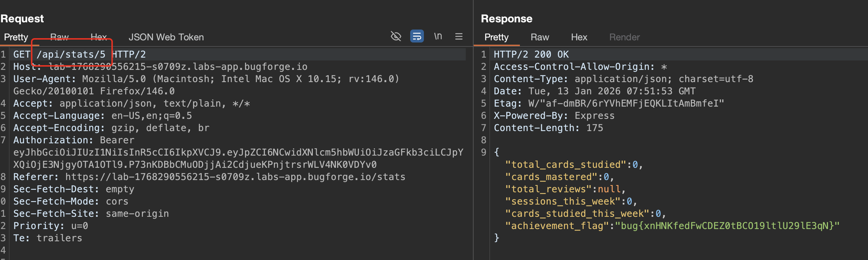
Task: Click the Content-Length: 175 response header
Action: point(548,128)
